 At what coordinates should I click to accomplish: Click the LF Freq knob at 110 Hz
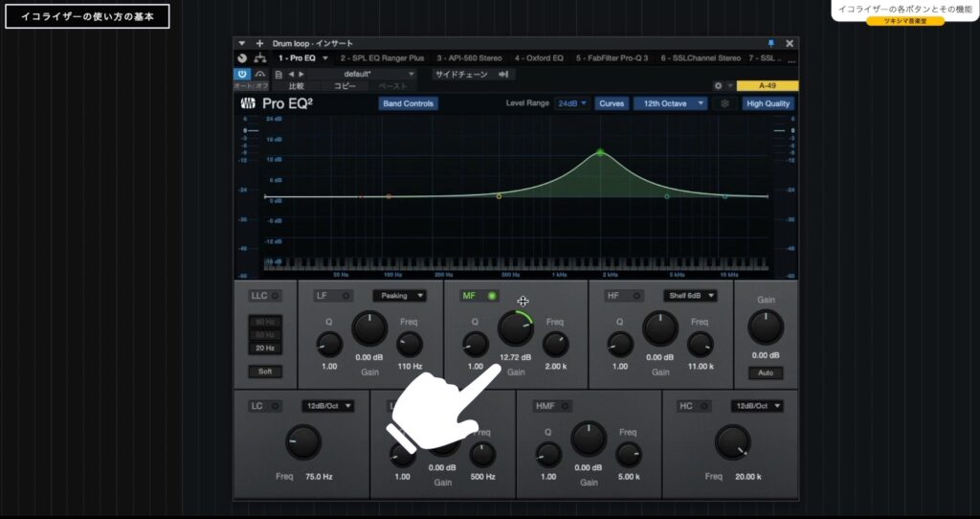click(x=410, y=345)
